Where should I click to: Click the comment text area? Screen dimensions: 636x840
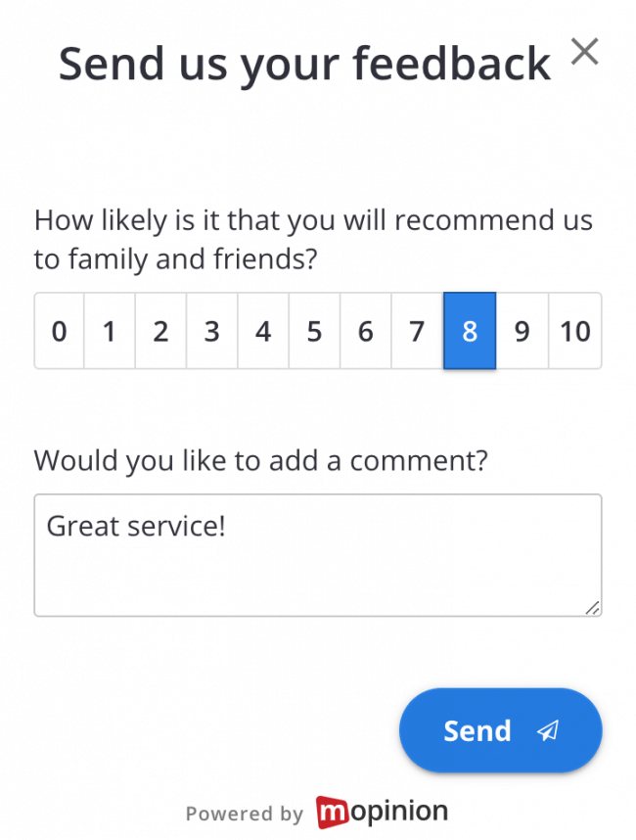317,555
